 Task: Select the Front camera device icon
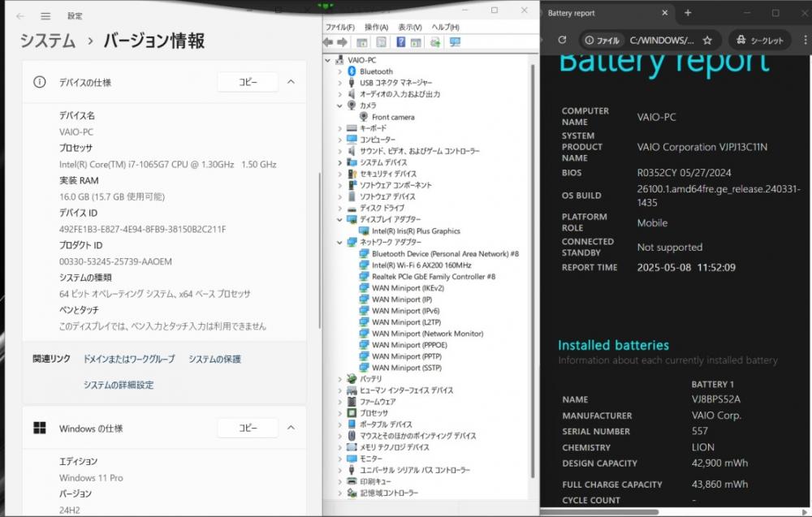[364, 117]
